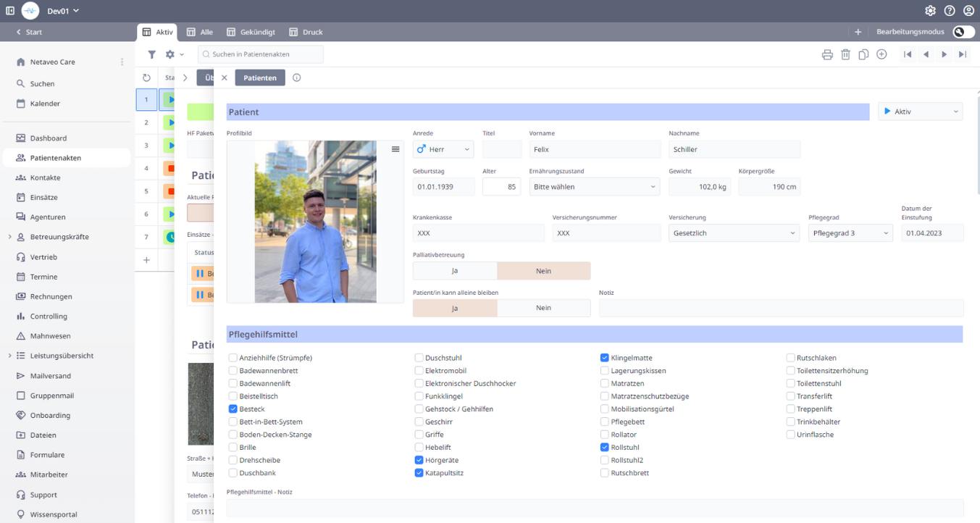
Task: Open Rechnungen in the sidebar
Action: tap(51, 296)
